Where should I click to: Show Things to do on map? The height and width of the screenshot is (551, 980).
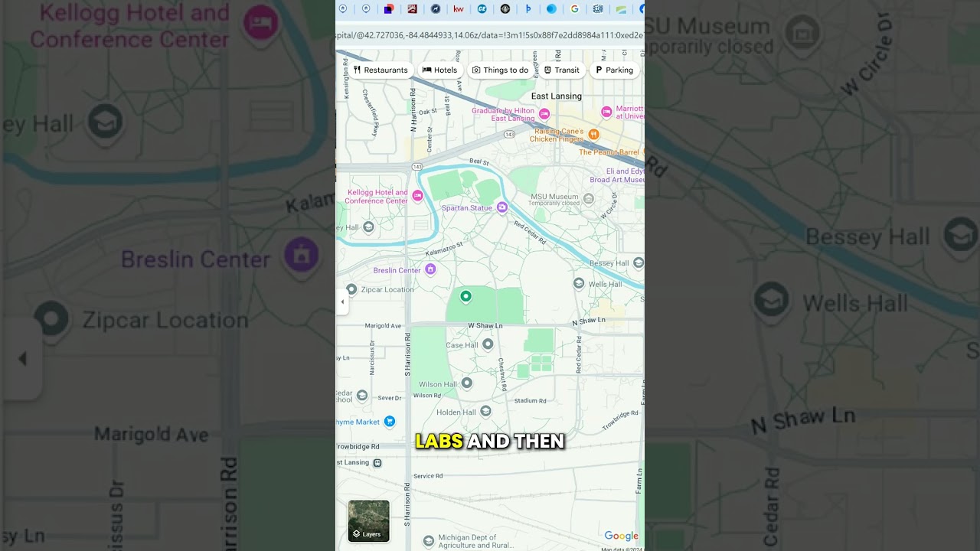(x=500, y=70)
